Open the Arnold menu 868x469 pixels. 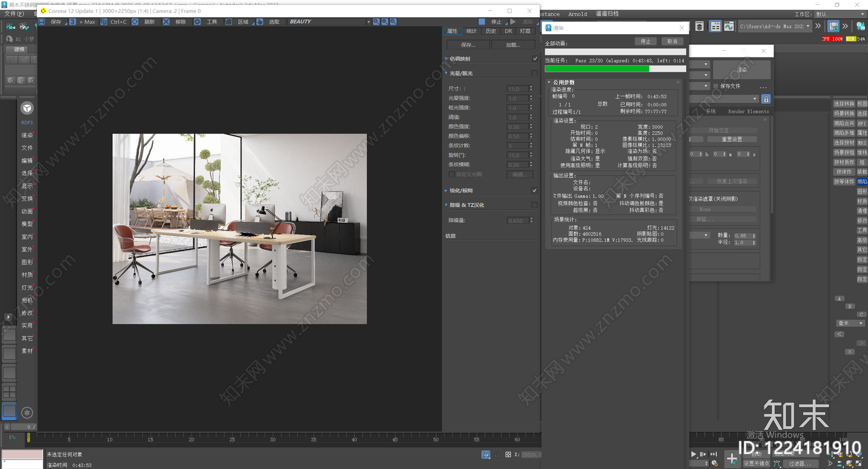578,14
